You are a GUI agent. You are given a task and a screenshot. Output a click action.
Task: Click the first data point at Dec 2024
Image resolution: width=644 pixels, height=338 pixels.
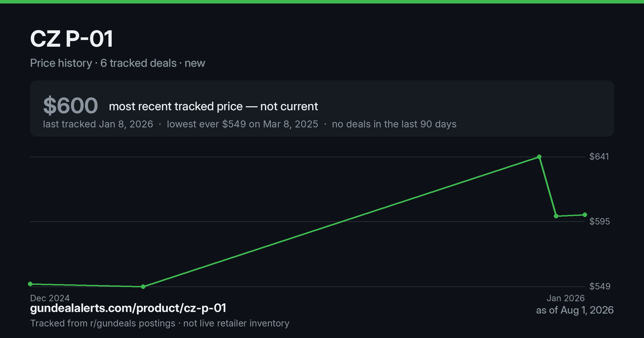(x=31, y=284)
